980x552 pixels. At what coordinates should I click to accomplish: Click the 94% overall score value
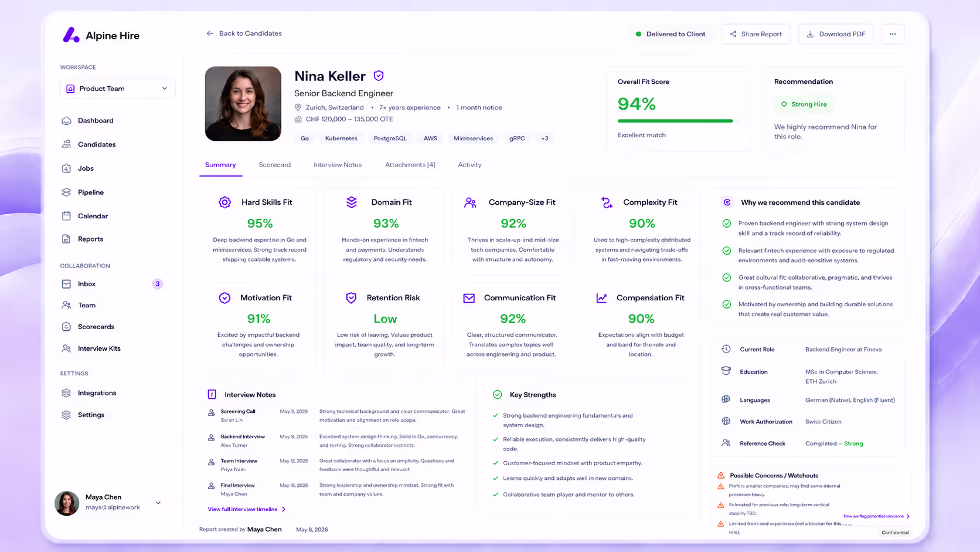637,104
